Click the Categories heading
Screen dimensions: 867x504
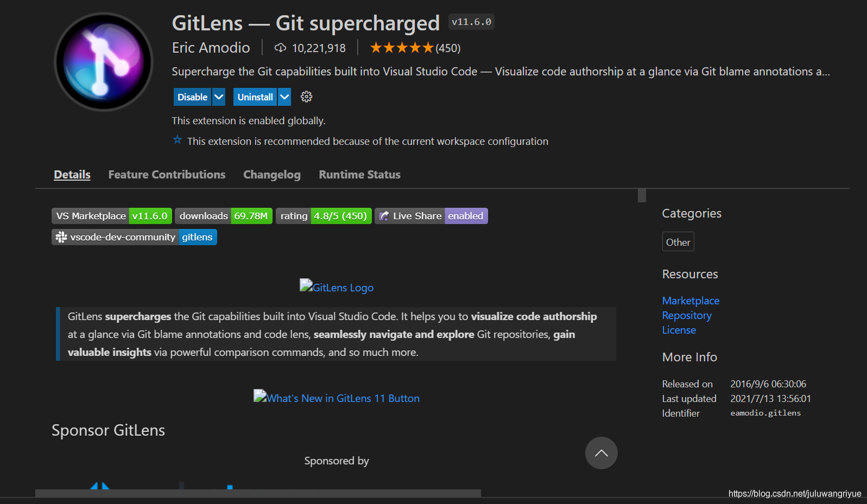tap(692, 213)
